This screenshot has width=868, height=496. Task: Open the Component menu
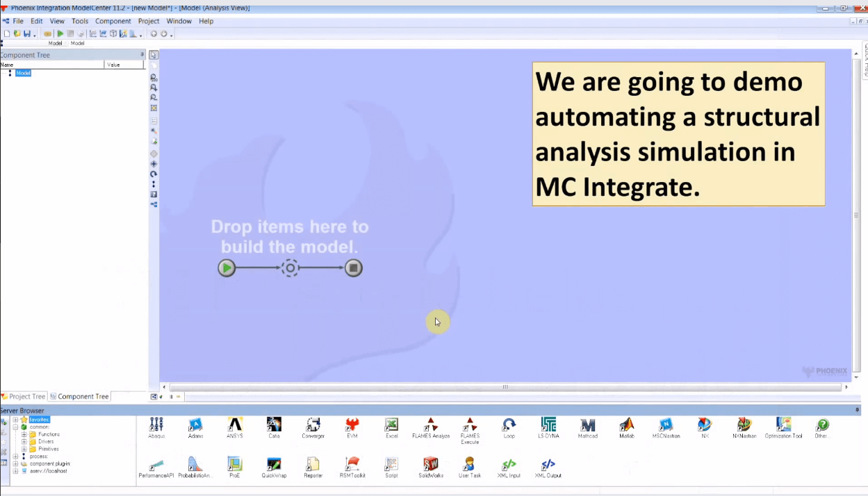(x=113, y=22)
